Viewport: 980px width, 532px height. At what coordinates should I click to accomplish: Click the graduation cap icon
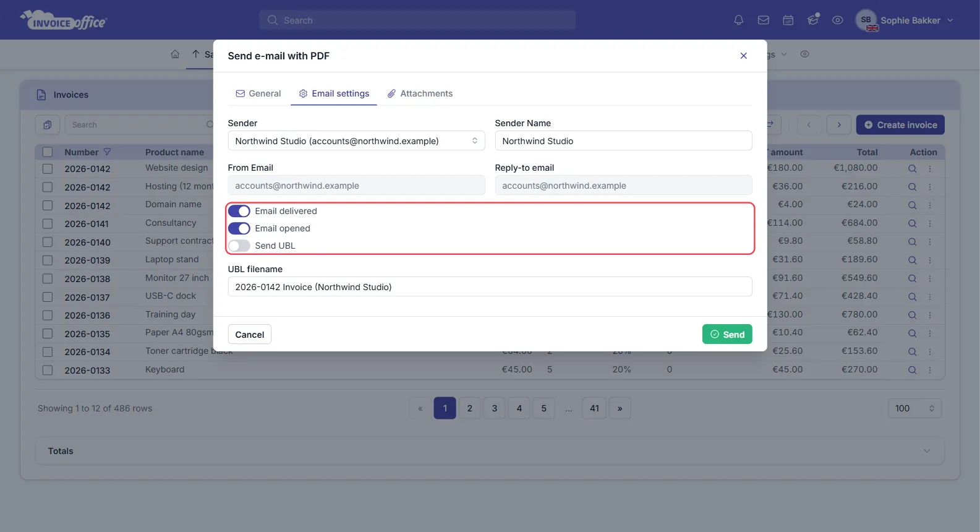tap(813, 20)
